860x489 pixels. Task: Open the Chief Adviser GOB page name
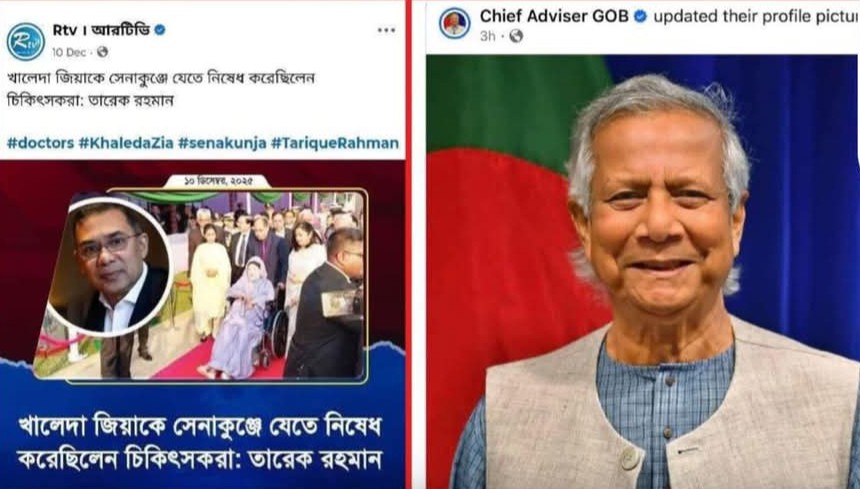pos(554,16)
